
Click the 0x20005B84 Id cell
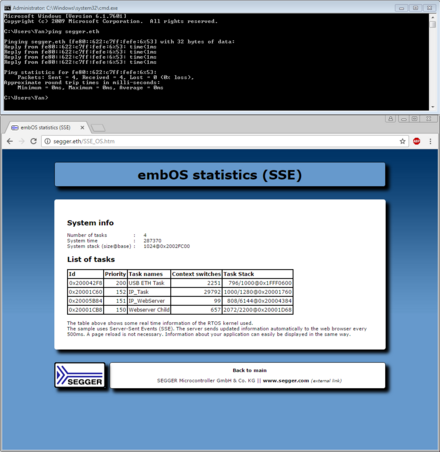(85, 301)
